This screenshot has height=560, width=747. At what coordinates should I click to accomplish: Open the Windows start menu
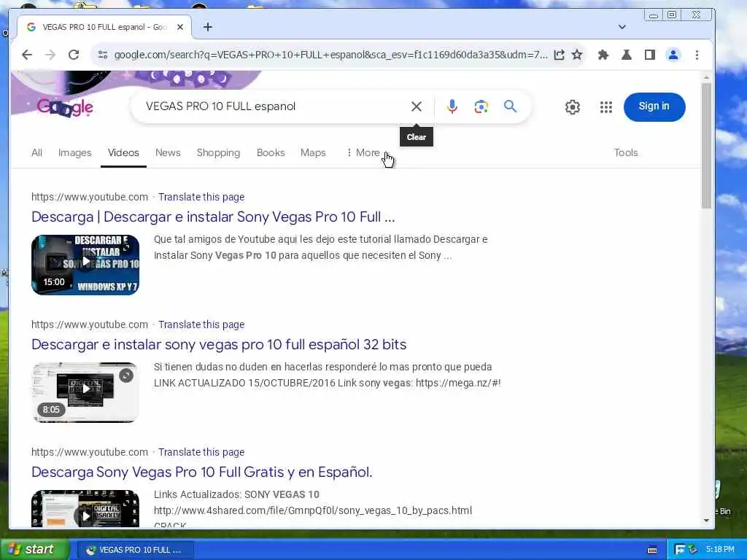click(35, 550)
